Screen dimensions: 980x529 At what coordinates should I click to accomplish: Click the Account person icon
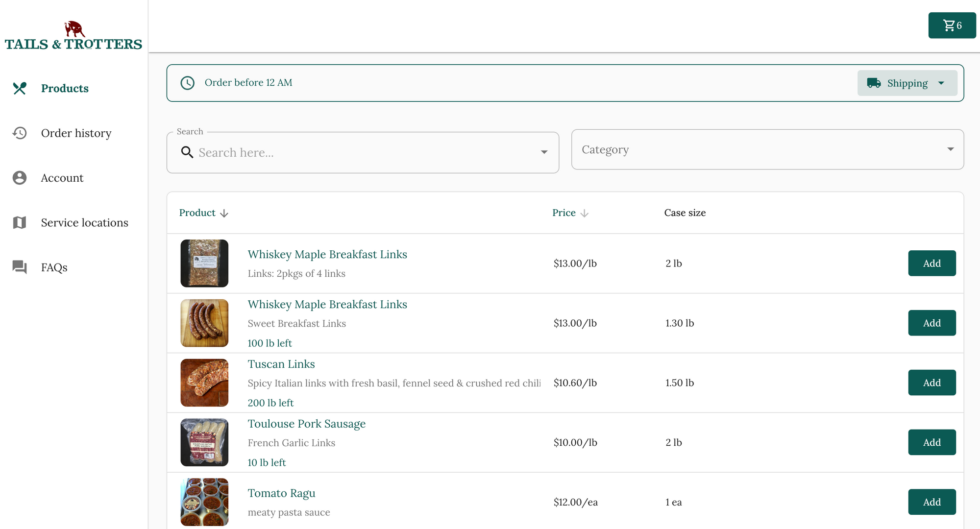pyautogui.click(x=20, y=177)
